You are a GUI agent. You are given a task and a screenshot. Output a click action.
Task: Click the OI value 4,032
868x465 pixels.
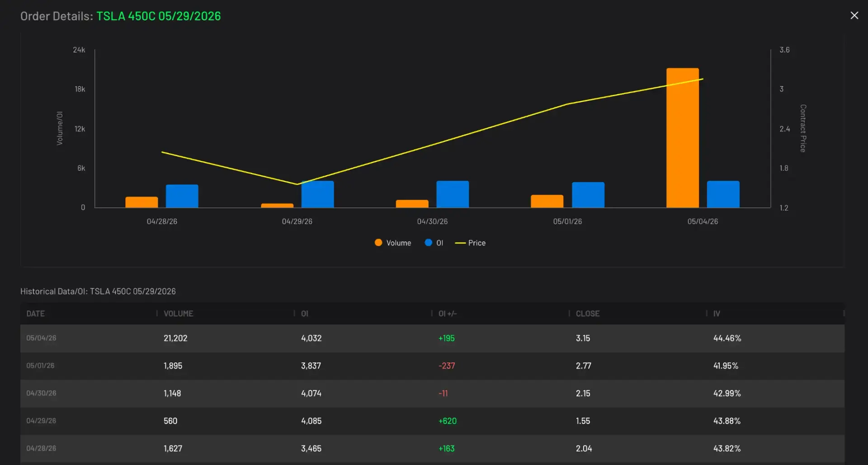[x=311, y=338]
